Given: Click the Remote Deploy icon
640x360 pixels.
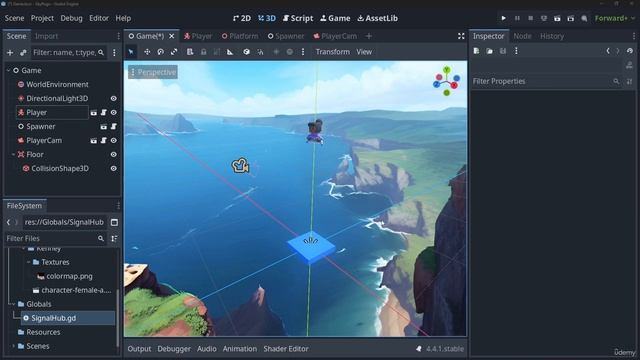Looking at the screenshot, I should [x=544, y=18].
